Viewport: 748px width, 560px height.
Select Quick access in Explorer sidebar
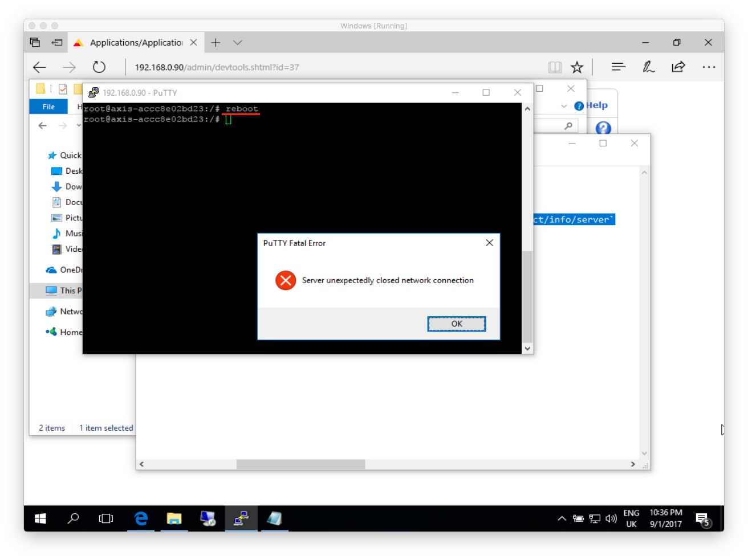[64, 156]
